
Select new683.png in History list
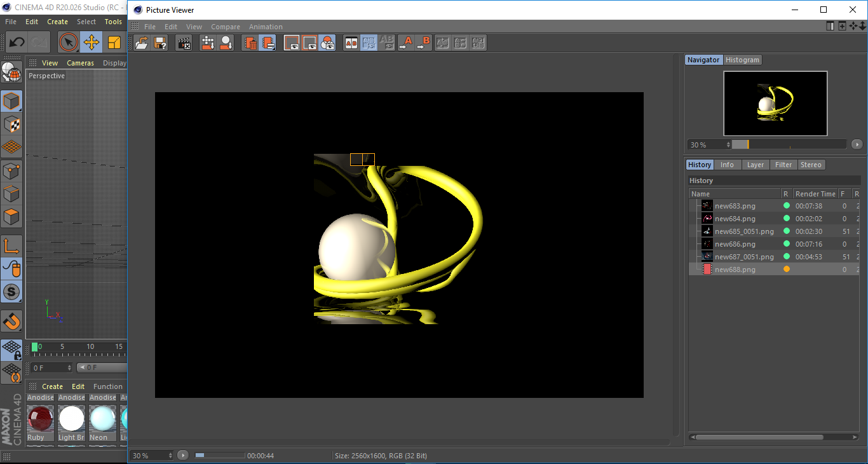pyautogui.click(x=735, y=206)
